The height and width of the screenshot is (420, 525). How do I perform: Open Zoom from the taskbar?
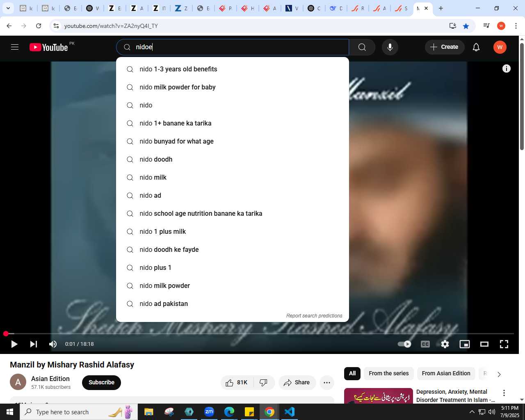point(209,412)
